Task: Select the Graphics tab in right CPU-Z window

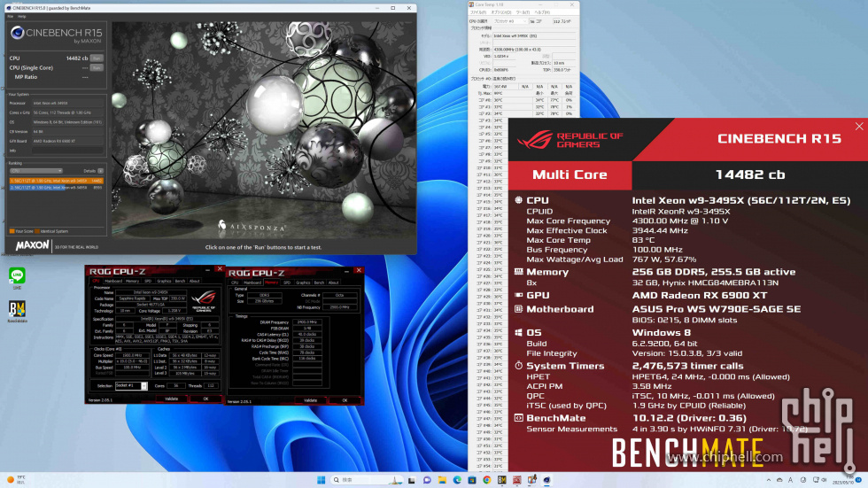Action: tap(303, 283)
